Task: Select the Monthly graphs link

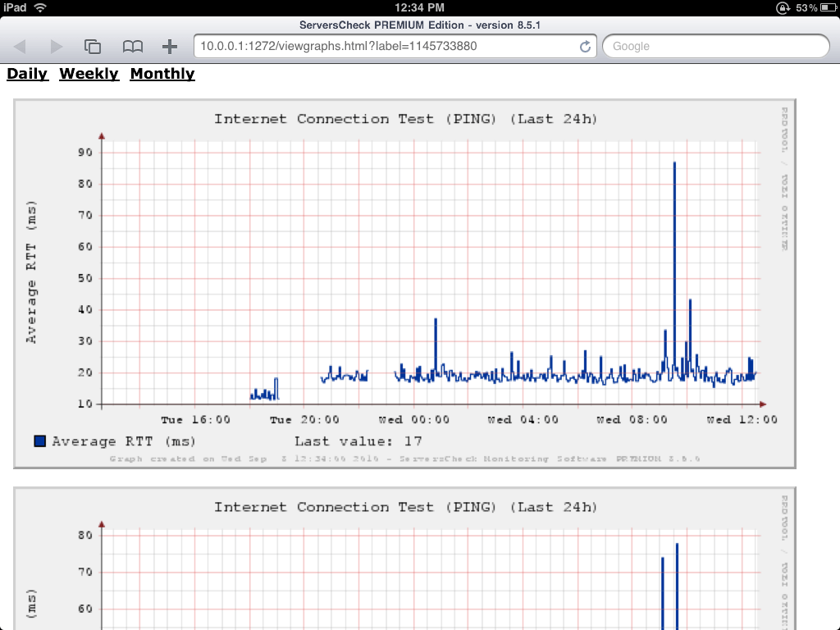Action: [162, 74]
